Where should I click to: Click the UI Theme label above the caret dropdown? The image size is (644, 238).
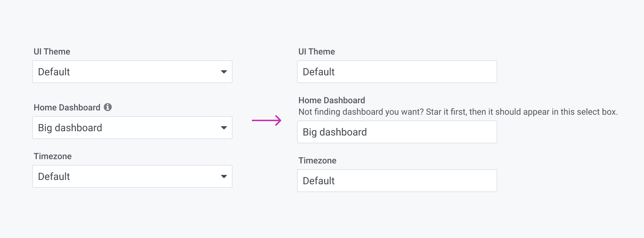point(52,52)
